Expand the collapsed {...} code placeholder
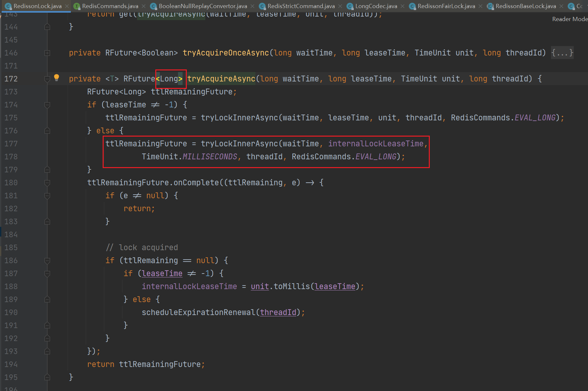 (x=562, y=53)
